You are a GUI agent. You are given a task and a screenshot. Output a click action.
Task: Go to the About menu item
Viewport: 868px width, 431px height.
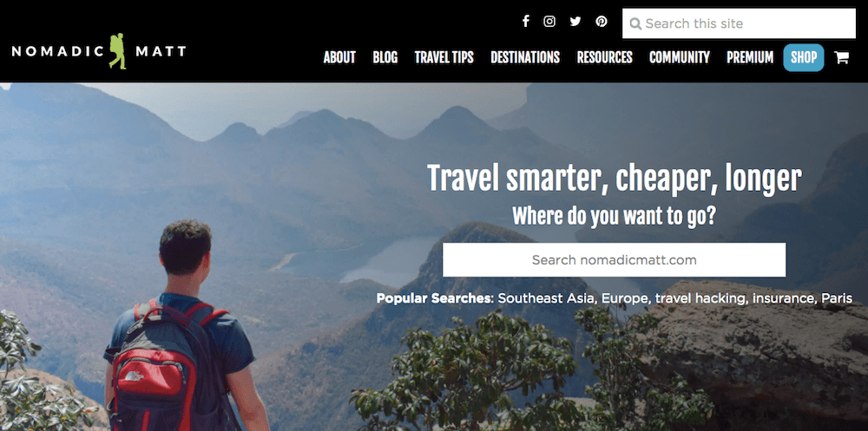click(339, 57)
